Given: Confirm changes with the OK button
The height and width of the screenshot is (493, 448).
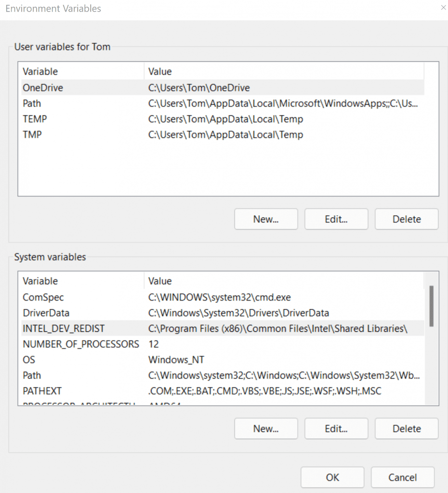Looking at the screenshot, I should 332,477.
